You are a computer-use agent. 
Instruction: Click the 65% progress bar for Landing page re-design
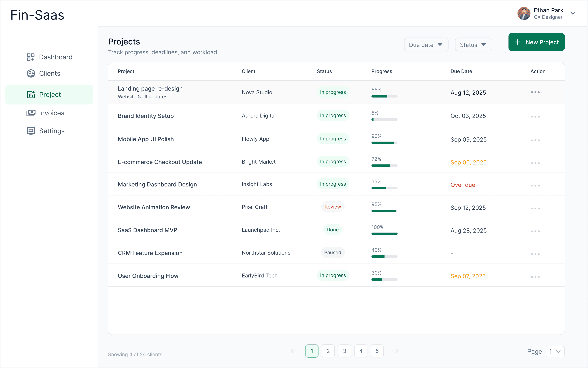(384, 96)
